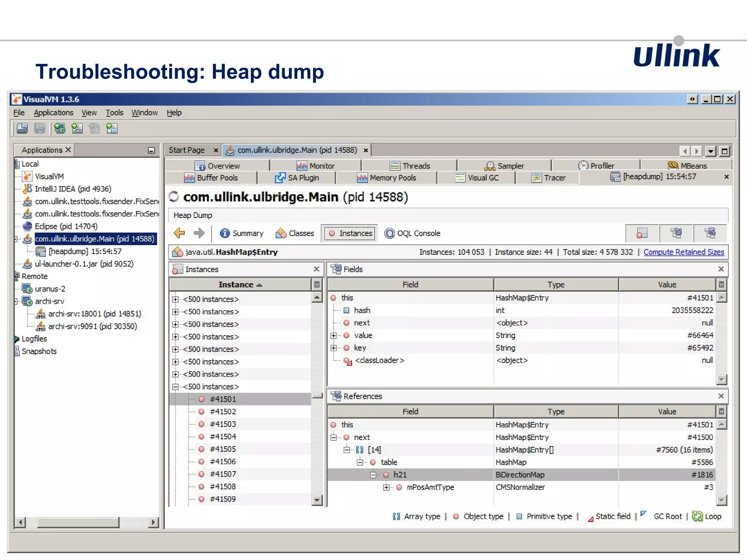Toggle the References panel view button
The height and width of the screenshot is (560, 747).
710,233
